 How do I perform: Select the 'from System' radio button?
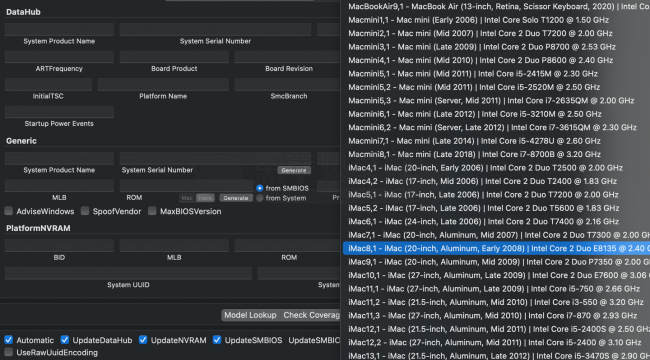pos(260,198)
